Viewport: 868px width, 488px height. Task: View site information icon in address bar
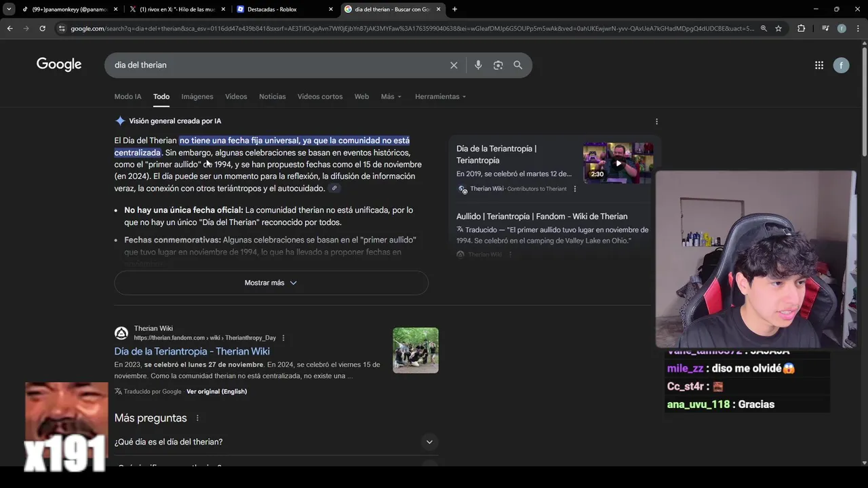pos(62,28)
